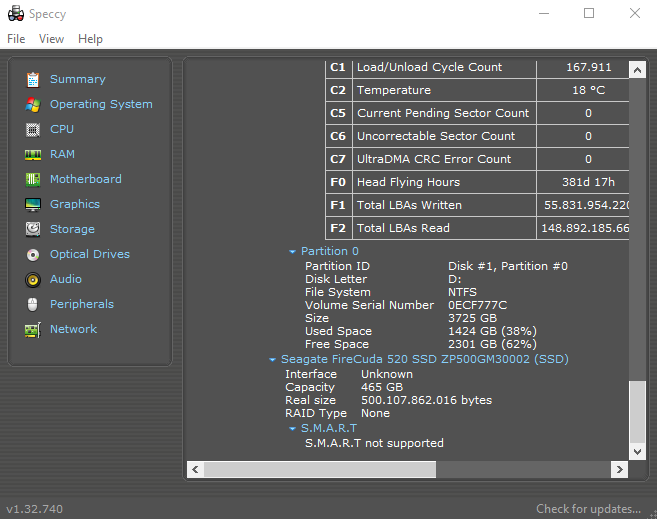This screenshot has height=519, width=657.
Task: Open the File menu
Action: pos(16,39)
